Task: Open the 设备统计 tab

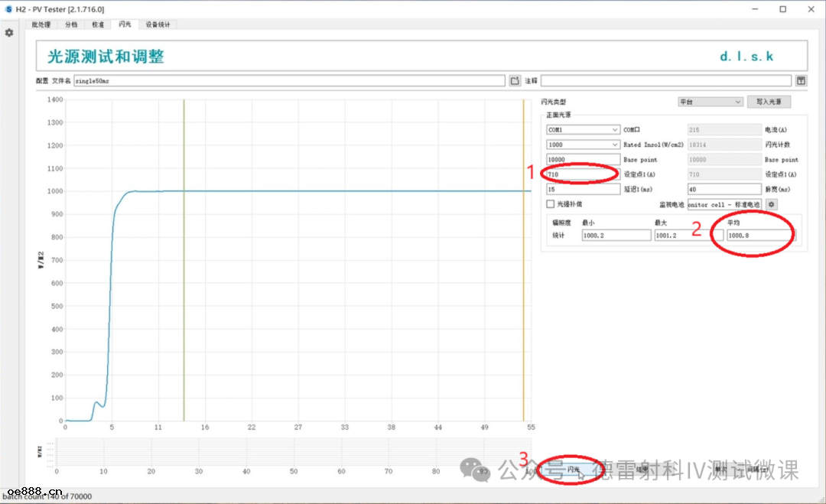Action: (158, 24)
